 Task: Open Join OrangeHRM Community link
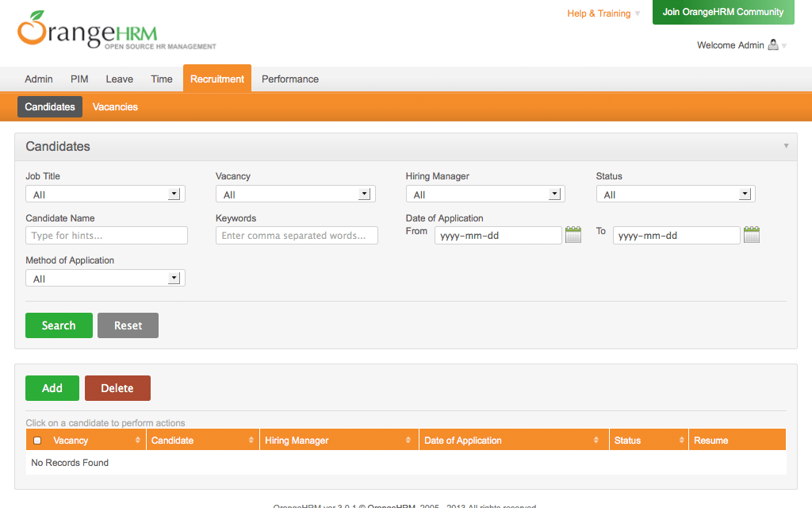722,12
